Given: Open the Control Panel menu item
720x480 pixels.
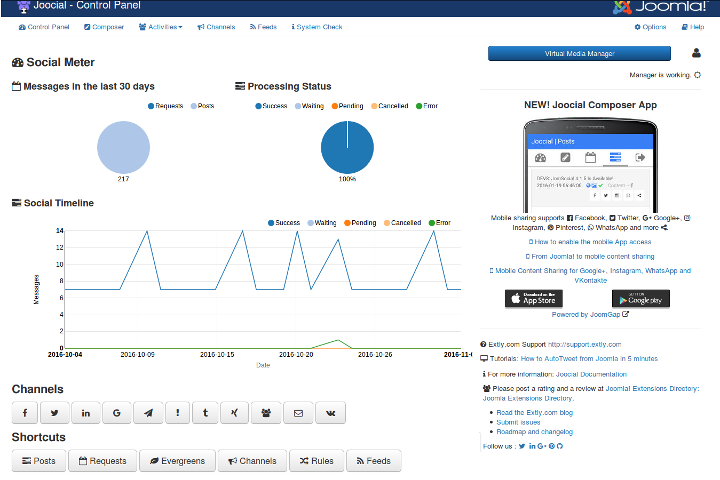Looking at the screenshot, I should point(44,27).
